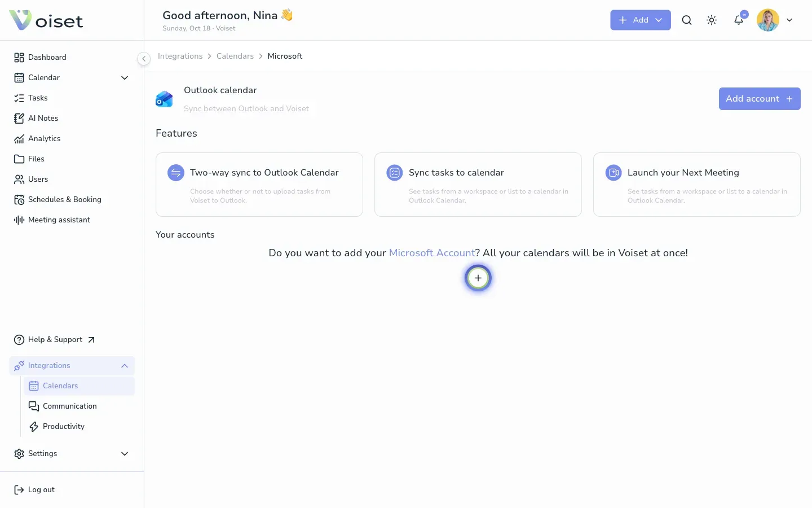This screenshot has width=812, height=508.
Task: Click the Add account button
Action: 760,99
